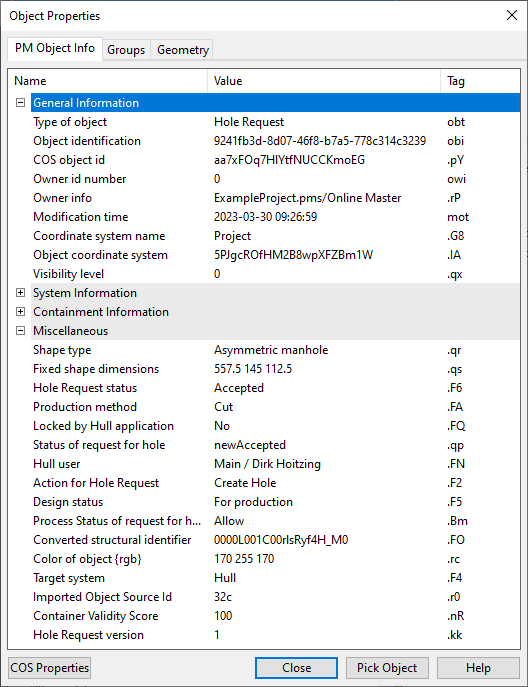Screen dimensions: 528x687
Task: Select the 'Owner info' row
Action: coord(275,198)
